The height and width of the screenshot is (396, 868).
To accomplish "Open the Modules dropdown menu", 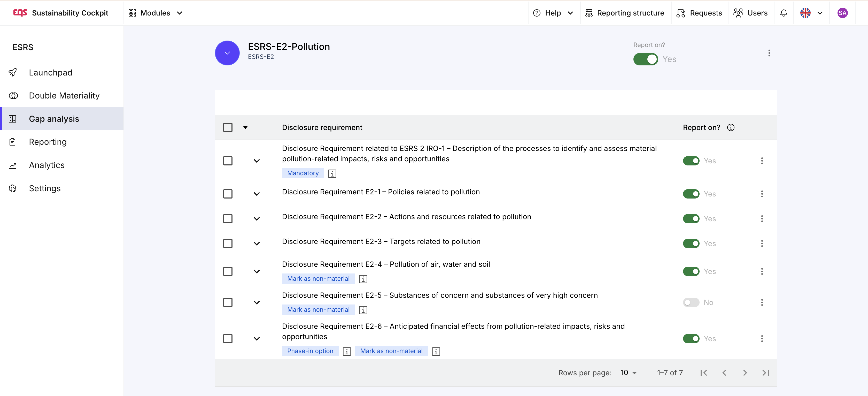I will (155, 13).
